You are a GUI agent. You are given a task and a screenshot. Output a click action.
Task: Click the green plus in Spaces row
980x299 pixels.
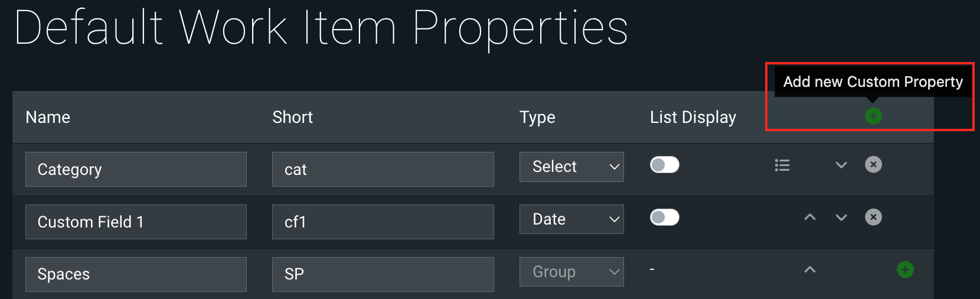coord(905,270)
